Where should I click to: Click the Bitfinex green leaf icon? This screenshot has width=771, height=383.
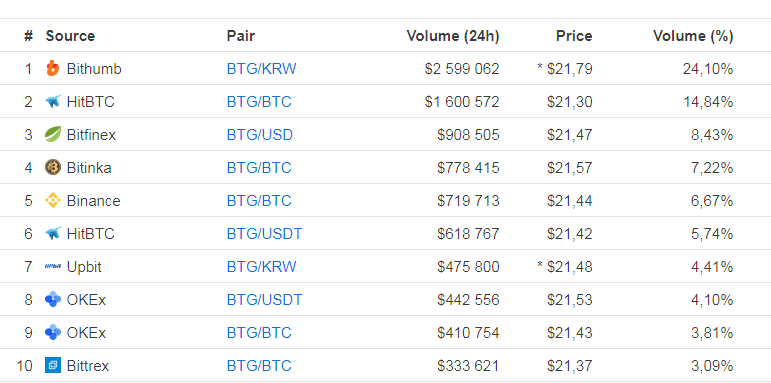pyautogui.click(x=53, y=135)
